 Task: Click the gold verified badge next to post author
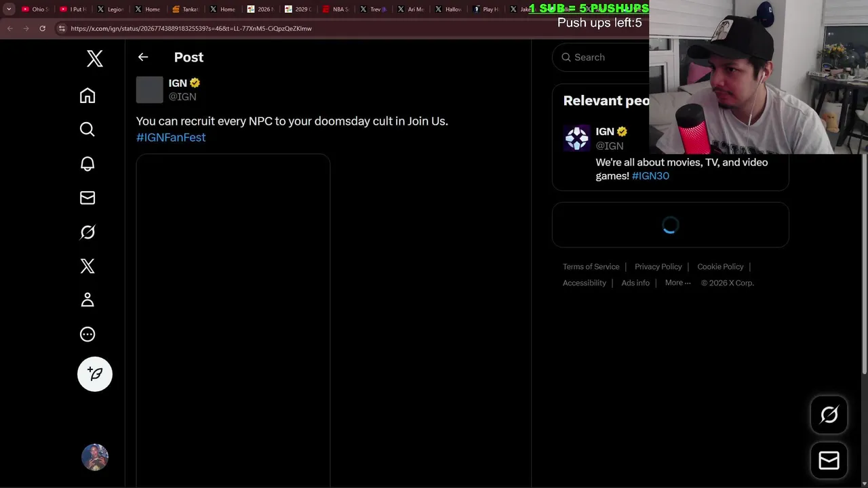pos(195,83)
